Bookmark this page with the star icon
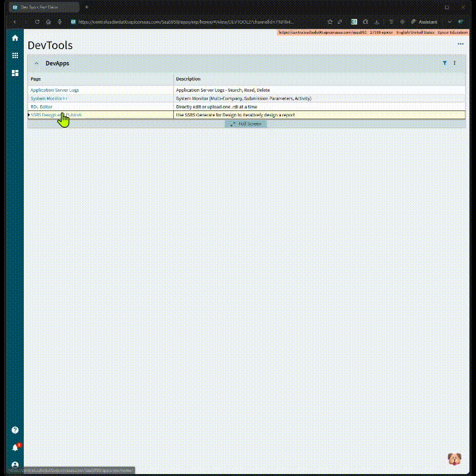 click(x=330, y=22)
